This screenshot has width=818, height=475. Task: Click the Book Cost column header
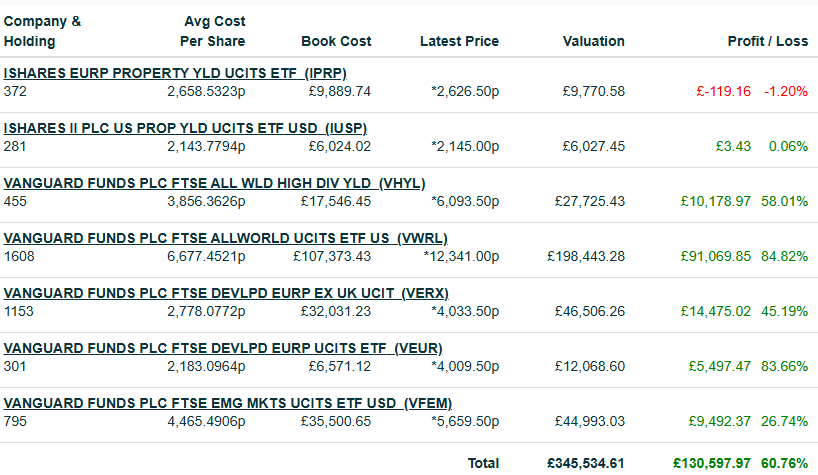[336, 41]
